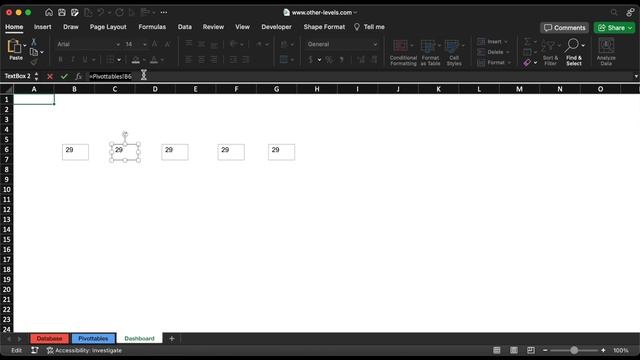Add a new sheet with plus button
This screenshot has height=360, width=640.
tap(172, 338)
